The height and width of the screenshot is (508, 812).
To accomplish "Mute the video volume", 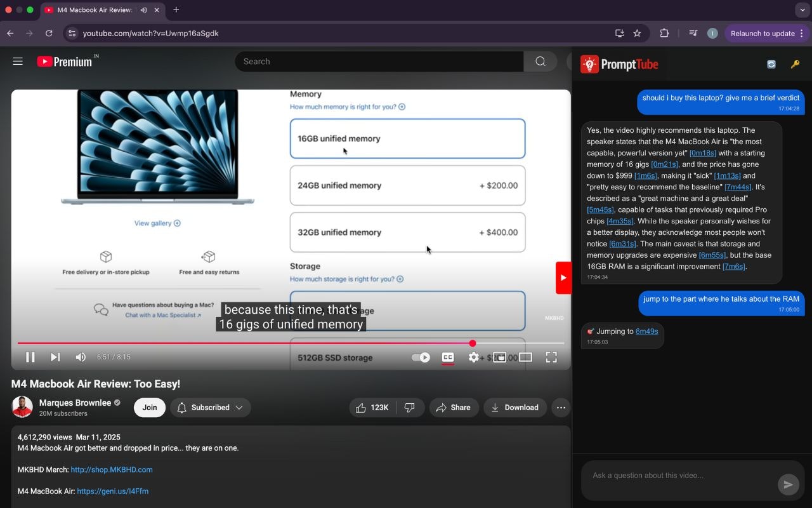I will coord(81,357).
